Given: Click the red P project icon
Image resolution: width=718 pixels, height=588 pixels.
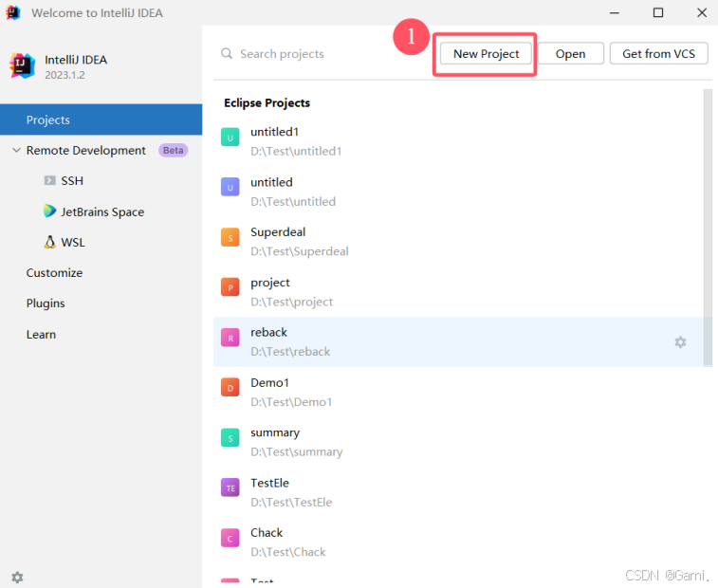Looking at the screenshot, I should 230,287.
